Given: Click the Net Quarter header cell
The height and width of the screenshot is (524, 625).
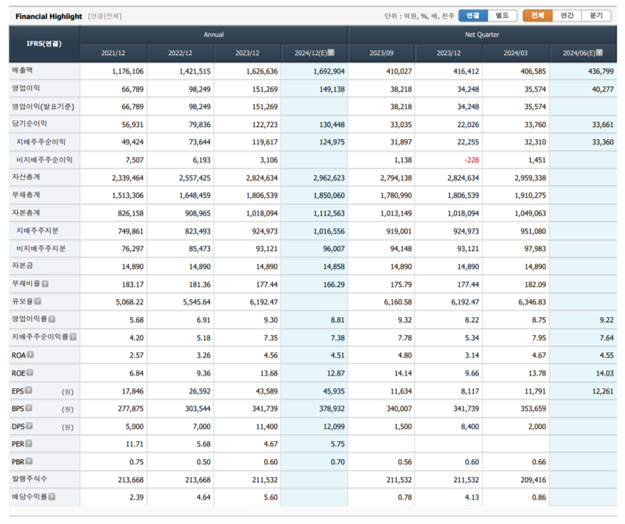Looking at the screenshot, I should pyautogui.click(x=482, y=35).
